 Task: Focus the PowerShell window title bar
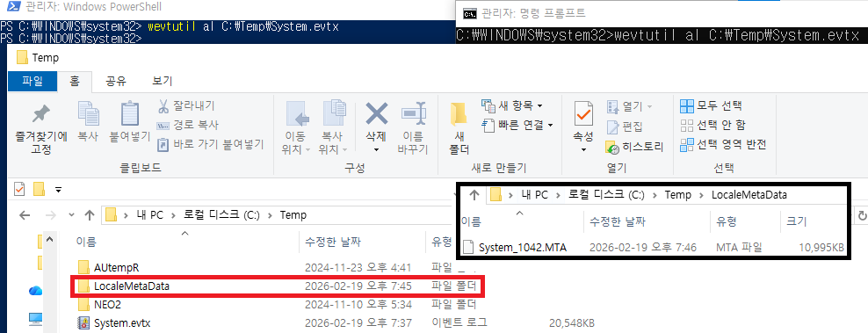[227, 7]
